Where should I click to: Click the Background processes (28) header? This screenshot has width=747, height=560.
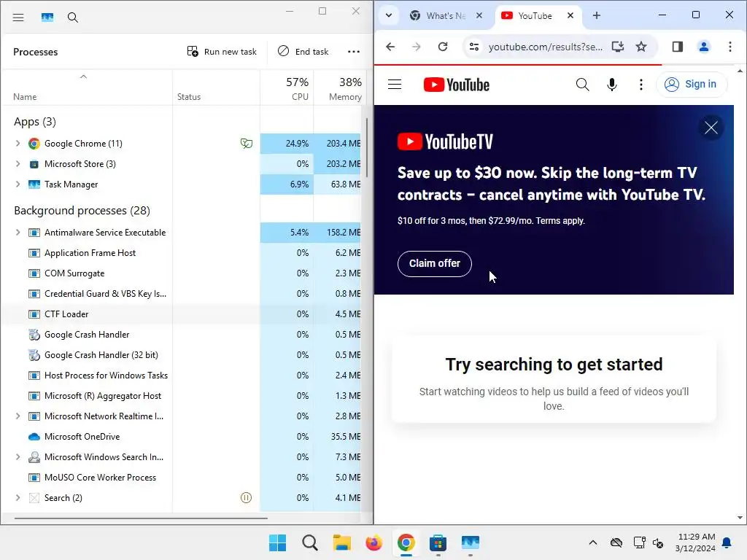[82, 211]
